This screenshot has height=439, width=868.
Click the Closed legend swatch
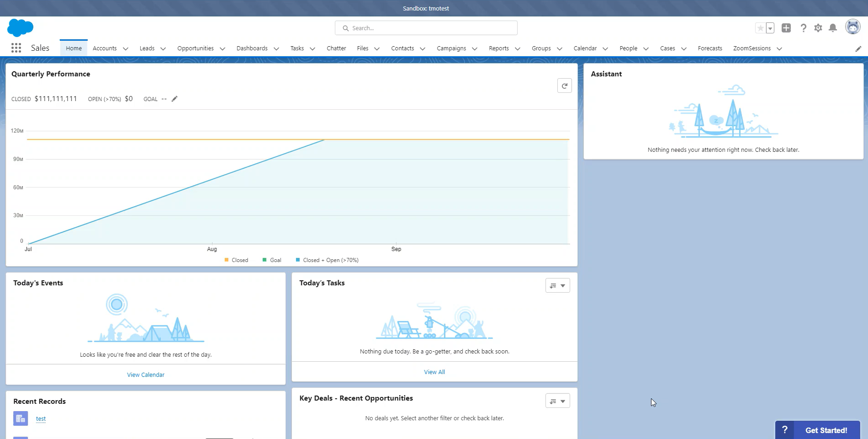[227, 260]
